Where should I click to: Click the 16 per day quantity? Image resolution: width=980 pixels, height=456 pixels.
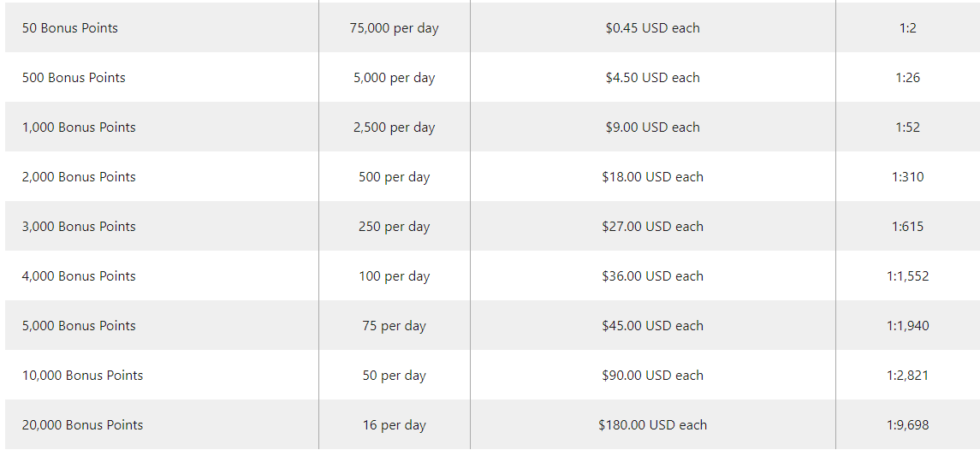point(395,426)
